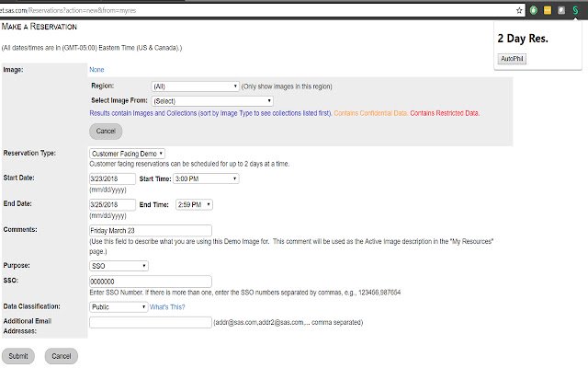The width and height of the screenshot is (588, 368).
Task: Click the 'Enter SSO Number' hint text
Action: click(245, 293)
